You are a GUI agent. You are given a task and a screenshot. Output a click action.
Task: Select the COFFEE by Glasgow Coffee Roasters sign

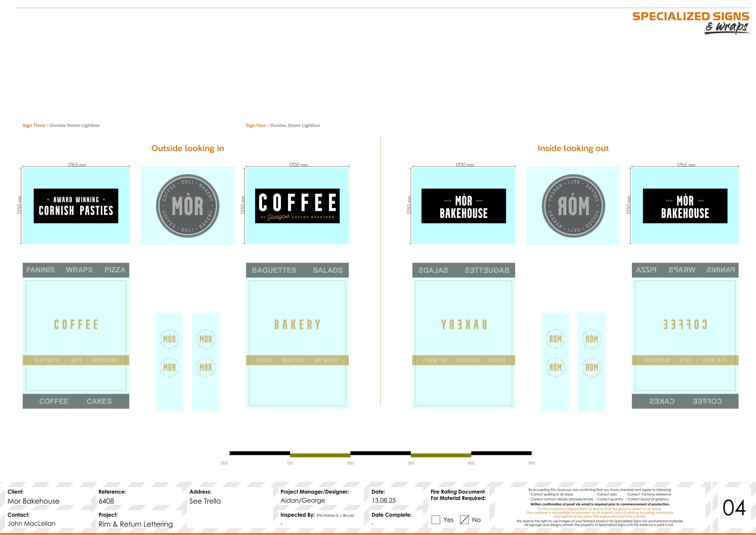click(297, 206)
